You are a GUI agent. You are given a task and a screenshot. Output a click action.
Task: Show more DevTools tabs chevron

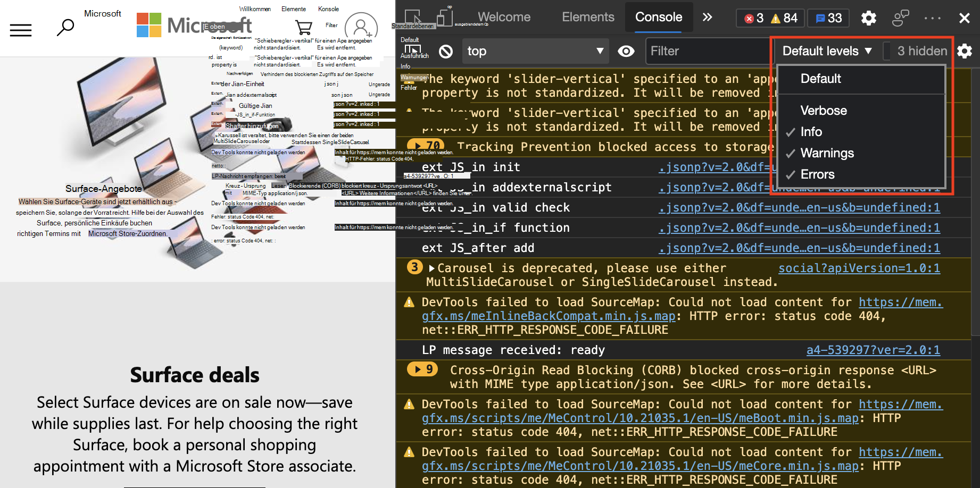point(707,17)
